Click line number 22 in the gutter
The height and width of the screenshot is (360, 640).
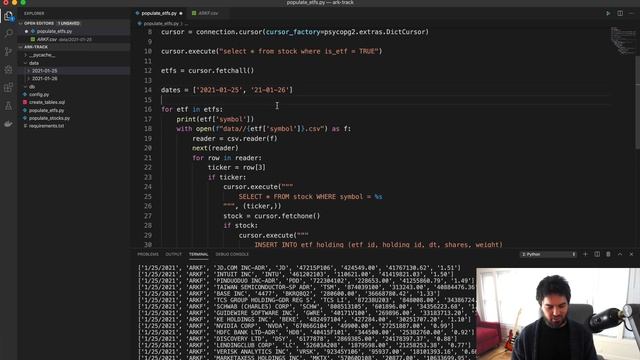point(147,168)
